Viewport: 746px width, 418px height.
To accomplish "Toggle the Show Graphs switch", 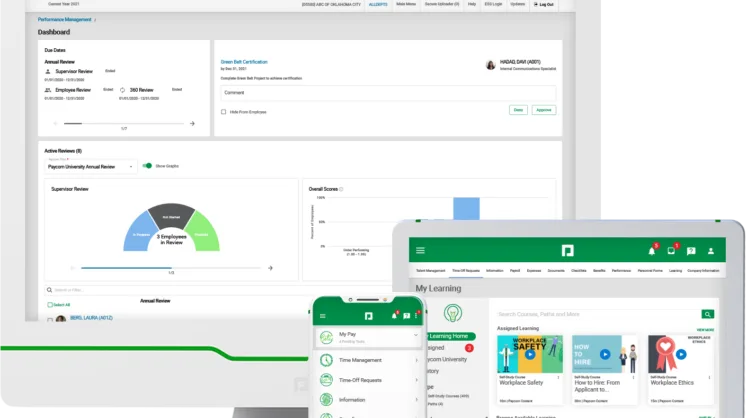I will click(x=147, y=166).
